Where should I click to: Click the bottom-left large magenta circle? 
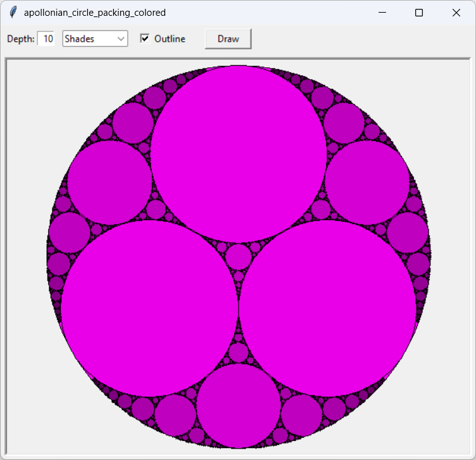(149, 308)
